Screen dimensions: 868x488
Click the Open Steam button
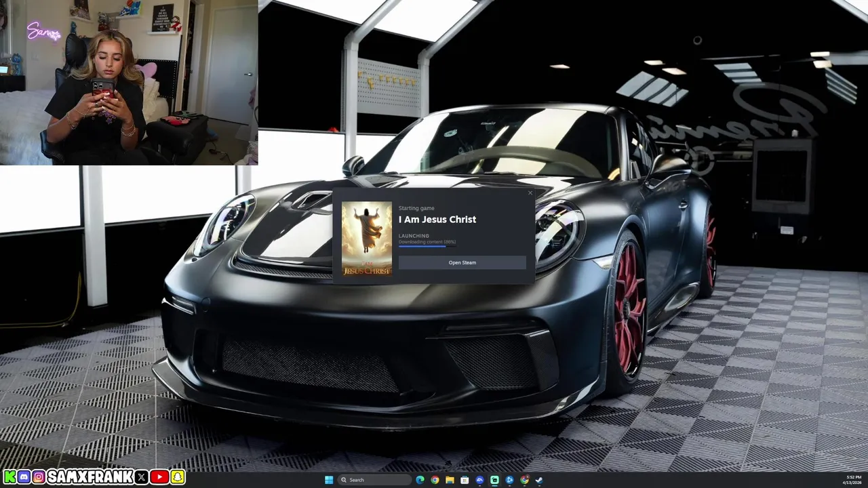point(462,262)
